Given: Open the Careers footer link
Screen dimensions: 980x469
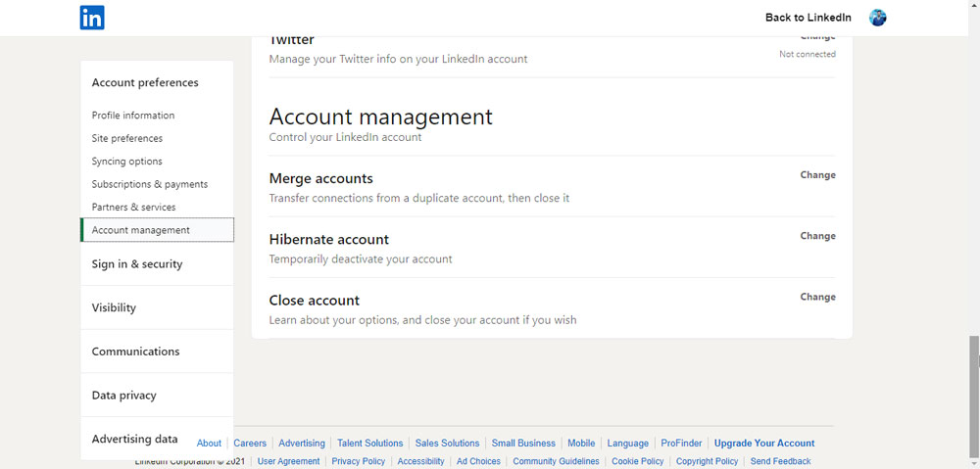Looking at the screenshot, I should click(250, 444).
